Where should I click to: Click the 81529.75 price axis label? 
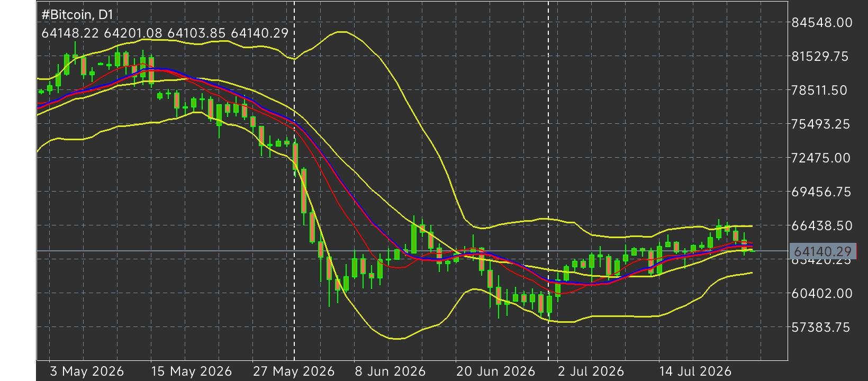click(820, 56)
